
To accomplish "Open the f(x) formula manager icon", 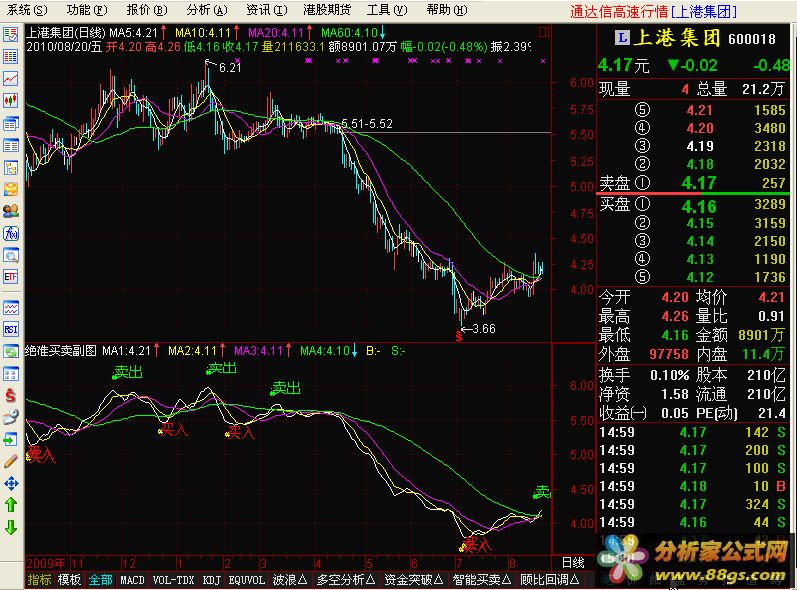I will (x=11, y=233).
